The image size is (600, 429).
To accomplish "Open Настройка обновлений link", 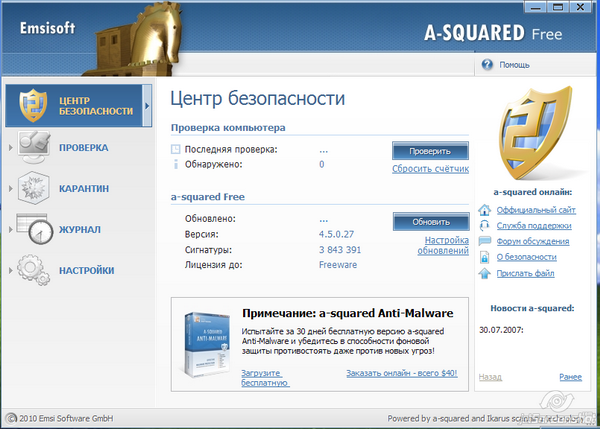I will [x=443, y=245].
